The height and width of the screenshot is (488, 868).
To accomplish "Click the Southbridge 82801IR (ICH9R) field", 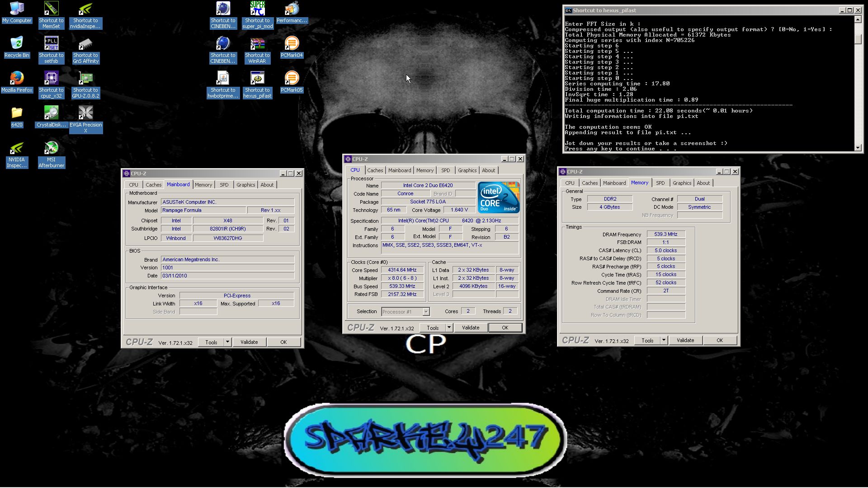I will click(228, 229).
